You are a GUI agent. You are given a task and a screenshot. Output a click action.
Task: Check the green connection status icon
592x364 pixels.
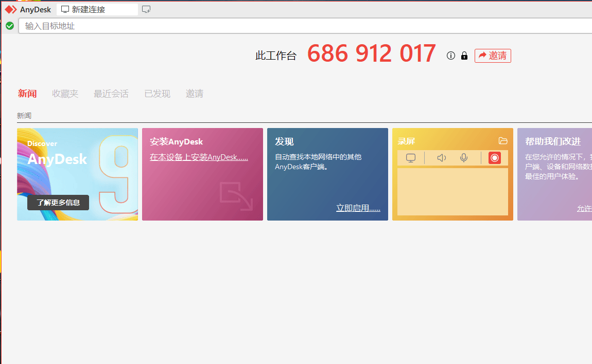click(x=10, y=26)
